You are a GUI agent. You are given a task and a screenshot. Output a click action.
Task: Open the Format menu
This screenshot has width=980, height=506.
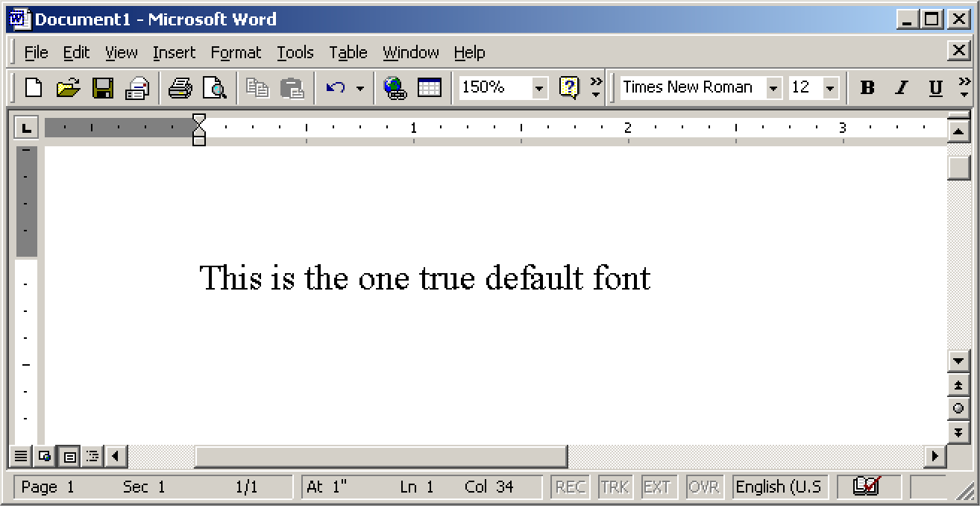(x=236, y=53)
